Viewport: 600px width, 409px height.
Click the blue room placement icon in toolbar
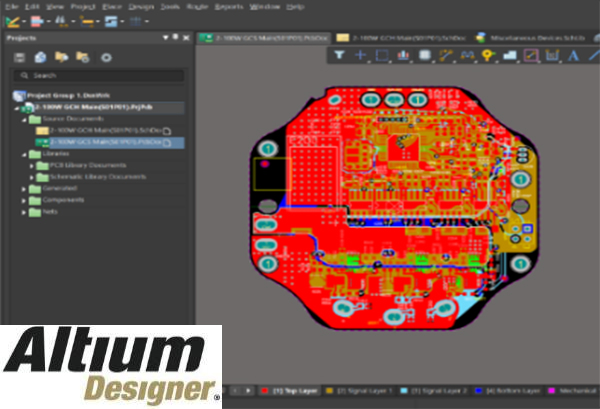(111, 21)
